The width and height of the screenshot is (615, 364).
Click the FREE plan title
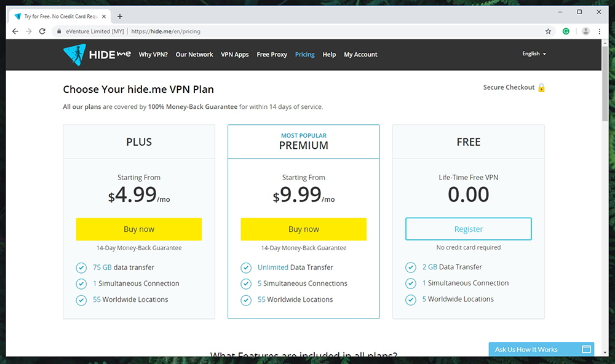468,142
